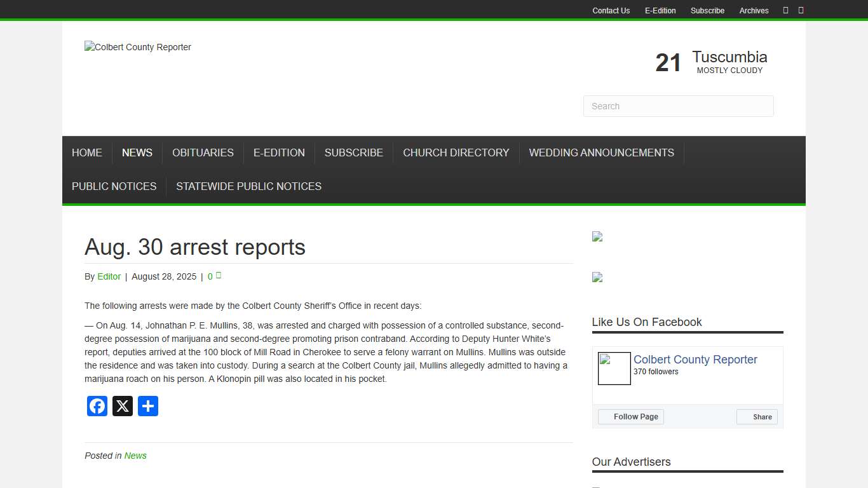This screenshot has width=868, height=488.
Task: Share the article on Facebook
Action: [x=97, y=406]
